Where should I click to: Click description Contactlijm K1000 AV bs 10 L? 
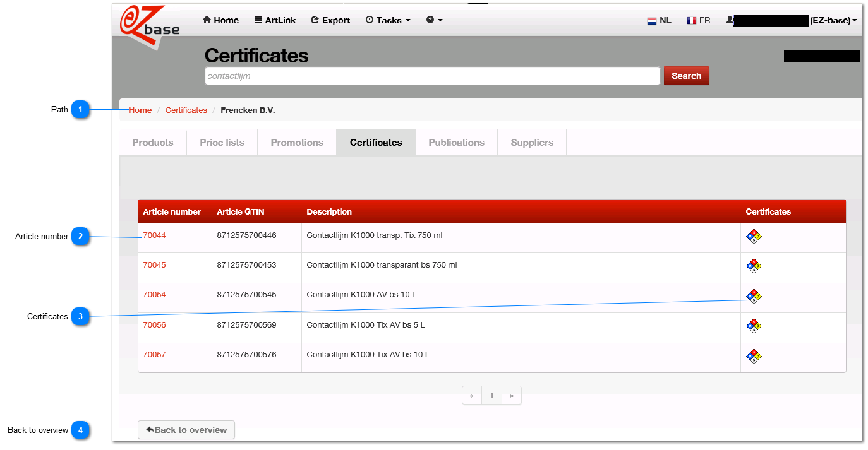click(361, 294)
